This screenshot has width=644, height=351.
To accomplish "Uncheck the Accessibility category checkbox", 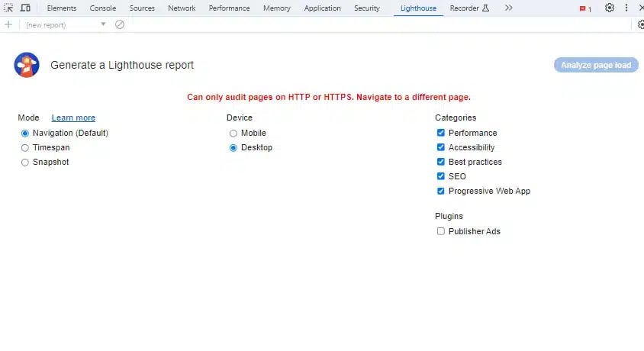I will pos(441,147).
